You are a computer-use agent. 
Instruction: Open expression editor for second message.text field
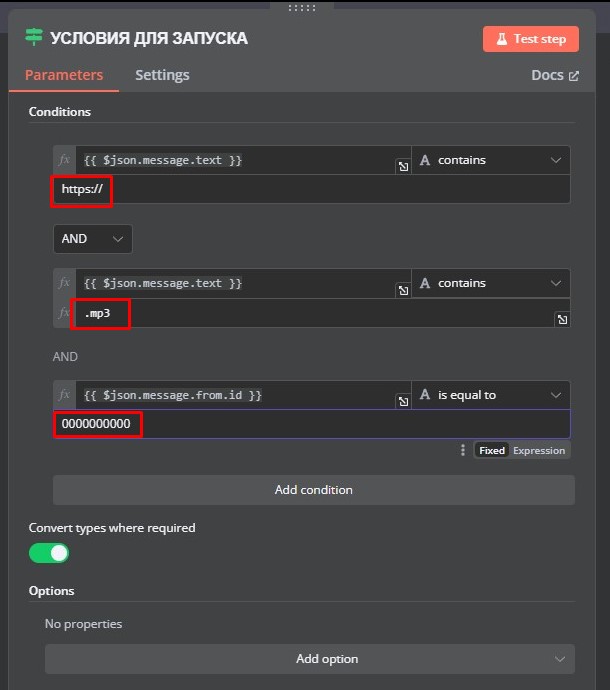click(x=403, y=290)
